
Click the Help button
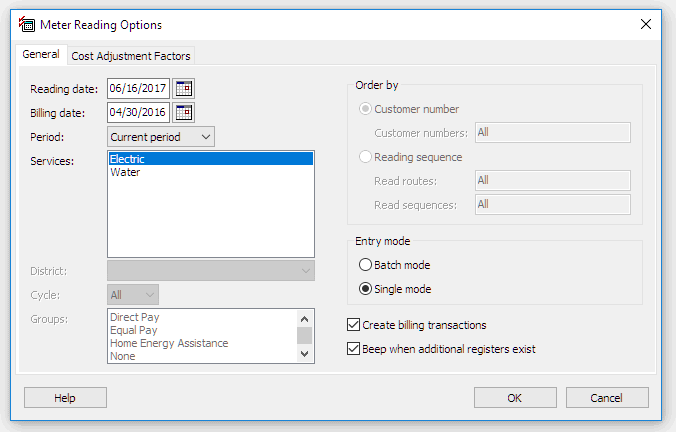pos(65,398)
